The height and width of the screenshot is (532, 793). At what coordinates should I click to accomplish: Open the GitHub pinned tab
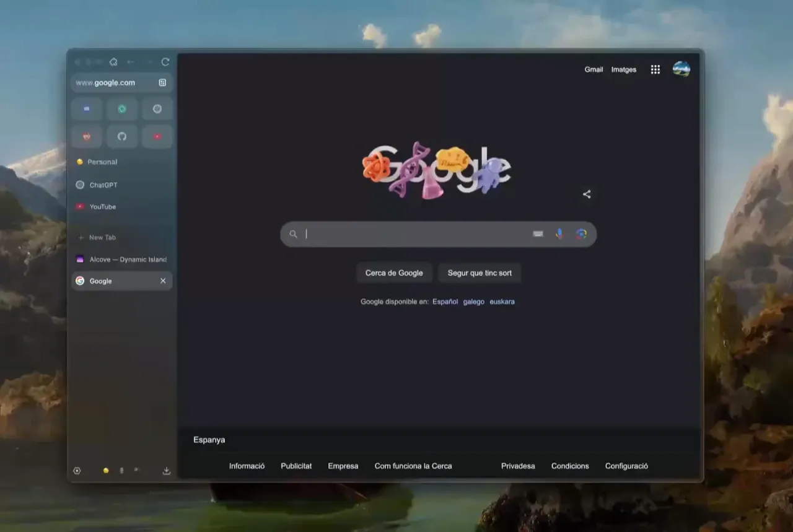(122, 136)
